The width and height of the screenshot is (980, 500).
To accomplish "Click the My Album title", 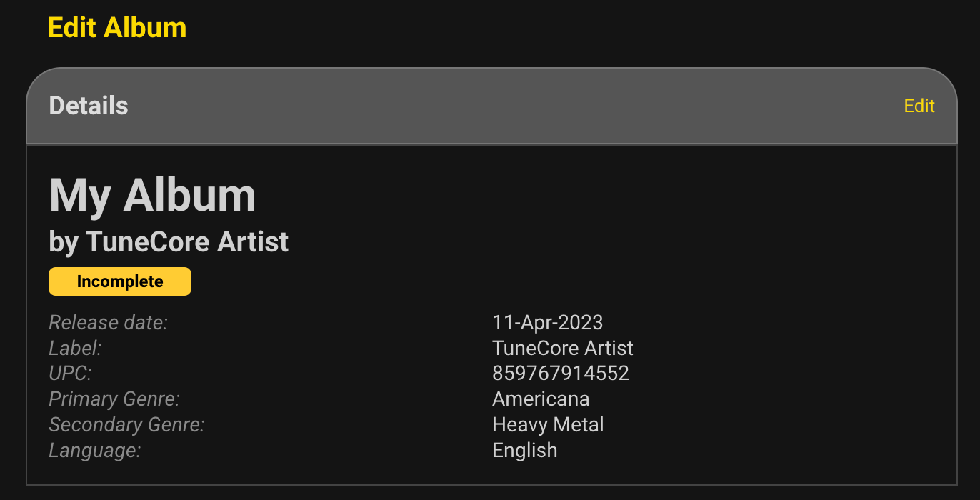I will 152,195.
